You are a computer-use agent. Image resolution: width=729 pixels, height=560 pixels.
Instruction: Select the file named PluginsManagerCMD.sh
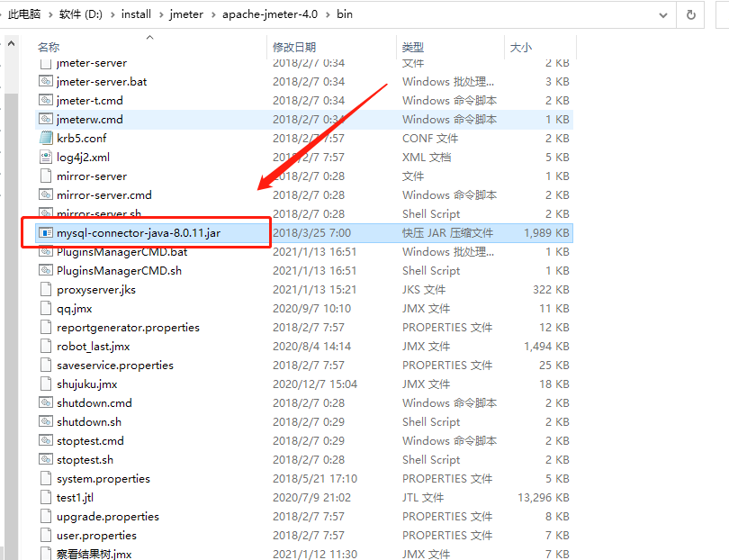[119, 271]
